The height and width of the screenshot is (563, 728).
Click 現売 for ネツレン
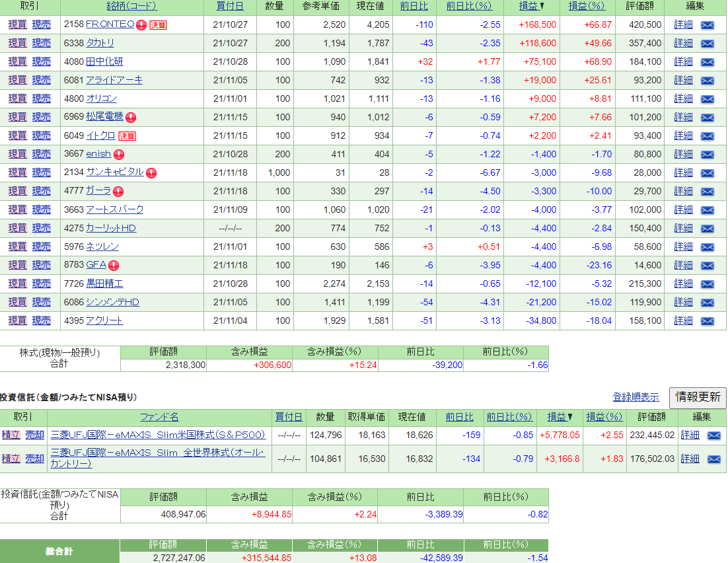click(42, 246)
